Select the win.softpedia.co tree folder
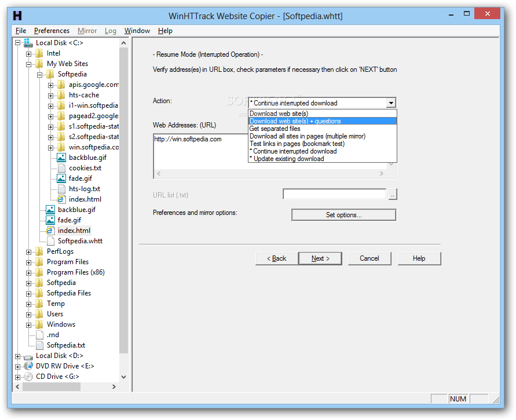 coord(94,147)
